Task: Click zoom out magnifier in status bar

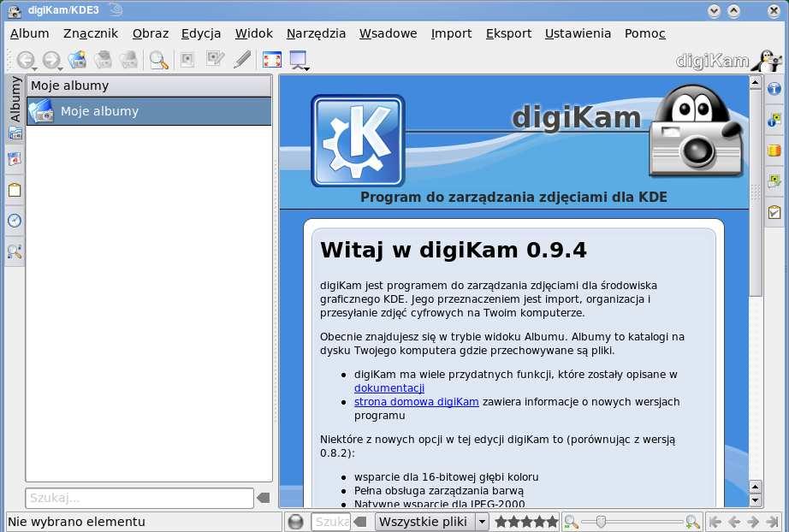Action: coord(571,522)
